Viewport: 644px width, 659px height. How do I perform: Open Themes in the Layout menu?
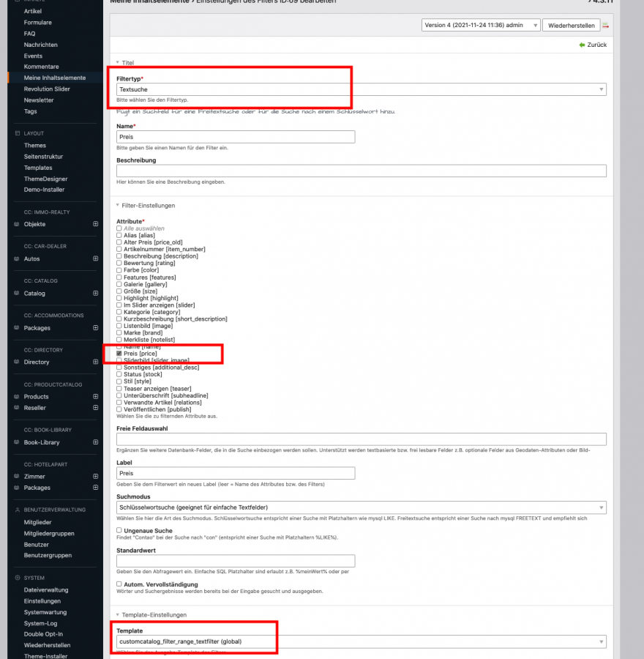34,145
